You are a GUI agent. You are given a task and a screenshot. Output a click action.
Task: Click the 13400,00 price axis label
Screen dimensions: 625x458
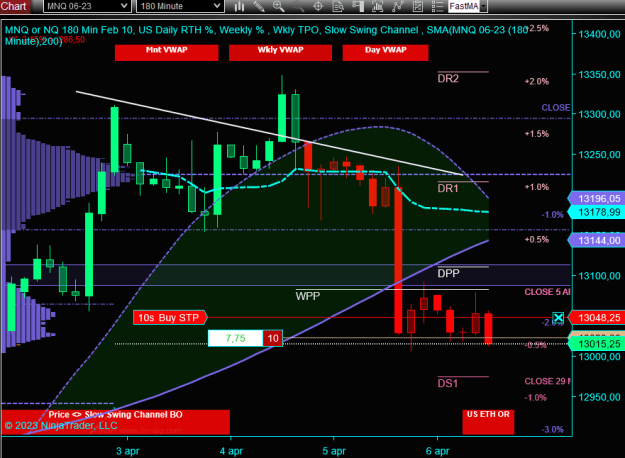599,34
